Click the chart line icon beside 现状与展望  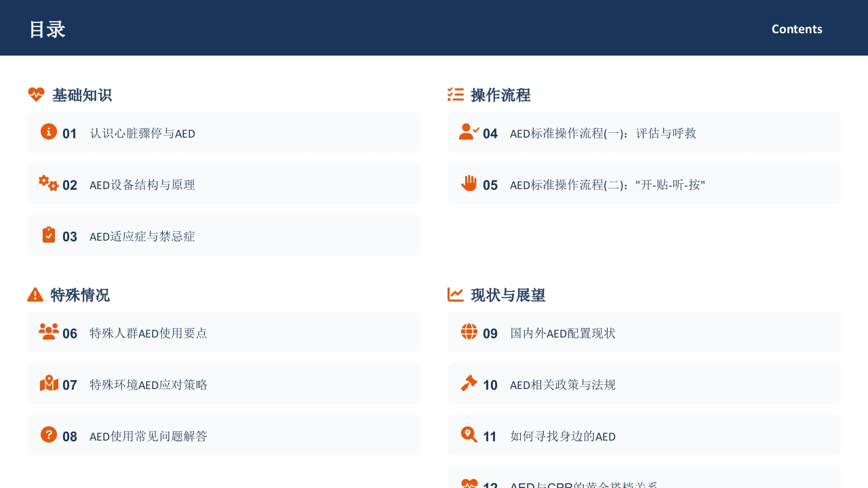(x=456, y=295)
